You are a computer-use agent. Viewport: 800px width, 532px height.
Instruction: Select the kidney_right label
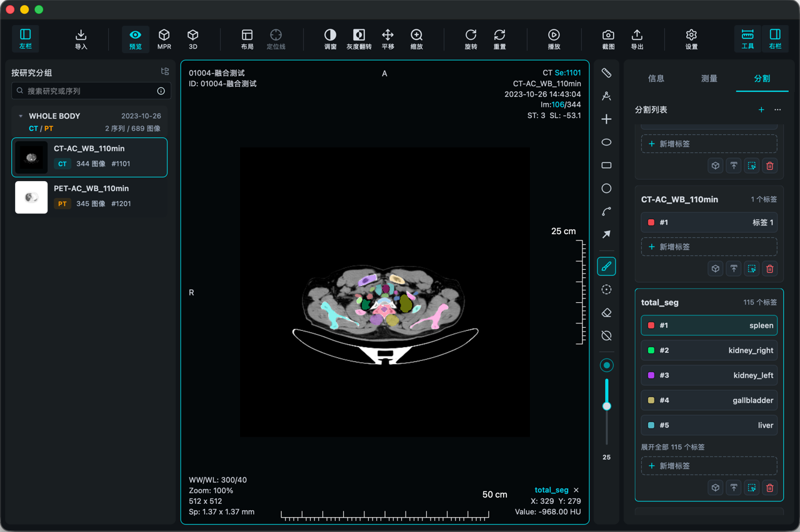pos(709,350)
